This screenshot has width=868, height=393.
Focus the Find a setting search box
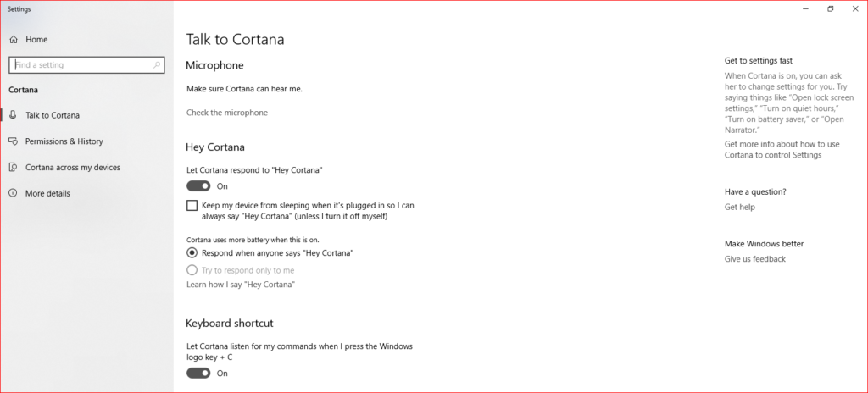click(87, 64)
